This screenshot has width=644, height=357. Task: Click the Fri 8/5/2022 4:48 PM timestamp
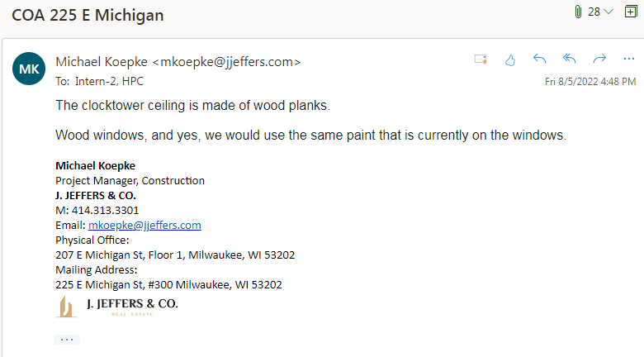pyautogui.click(x=590, y=82)
